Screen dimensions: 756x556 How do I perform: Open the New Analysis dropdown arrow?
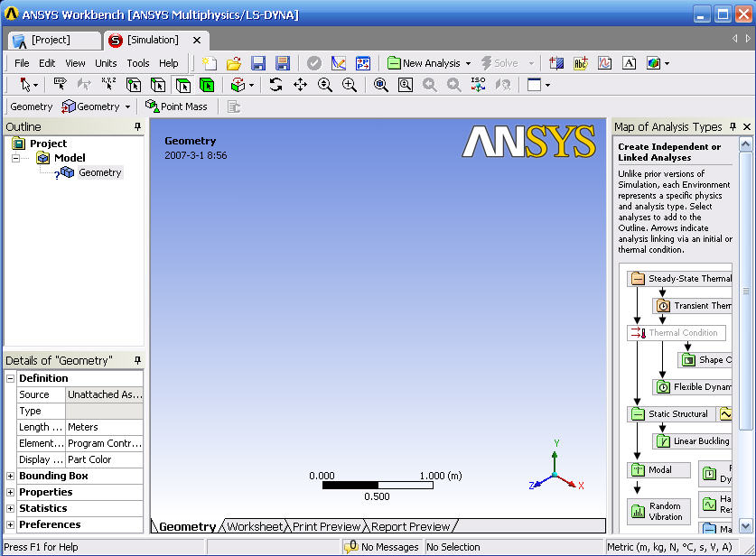[468, 63]
